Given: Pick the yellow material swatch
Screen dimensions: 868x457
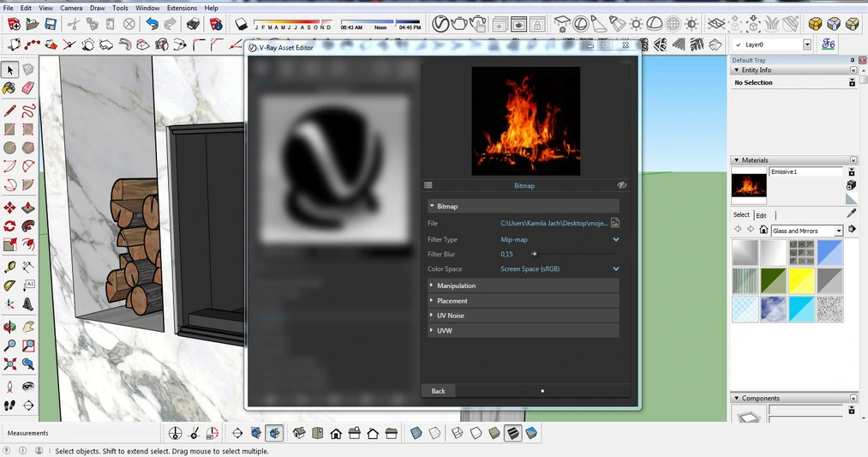Looking at the screenshot, I should click(801, 280).
